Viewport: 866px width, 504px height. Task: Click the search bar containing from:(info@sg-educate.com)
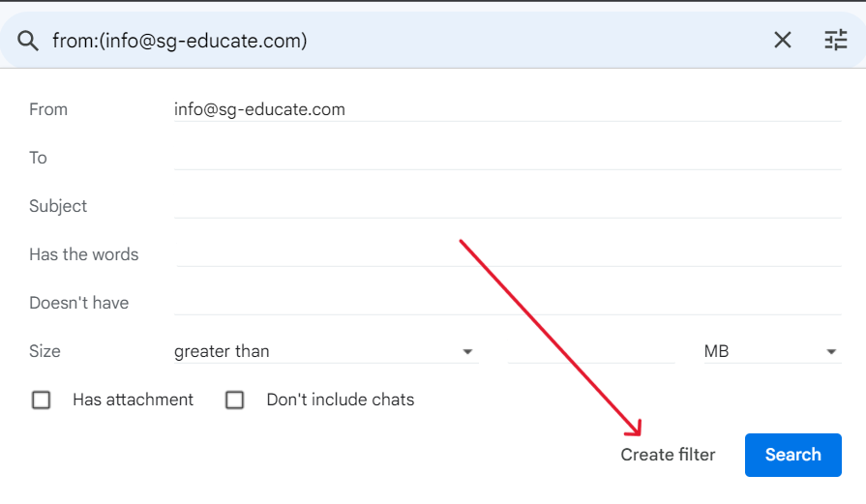pos(387,41)
